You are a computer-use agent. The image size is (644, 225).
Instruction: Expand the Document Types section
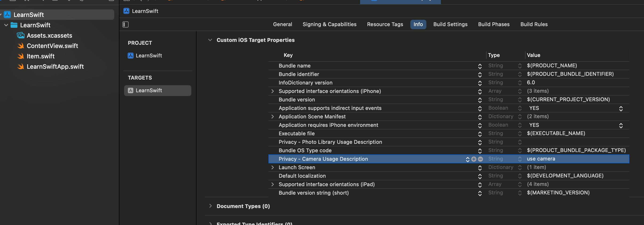pos(211,206)
